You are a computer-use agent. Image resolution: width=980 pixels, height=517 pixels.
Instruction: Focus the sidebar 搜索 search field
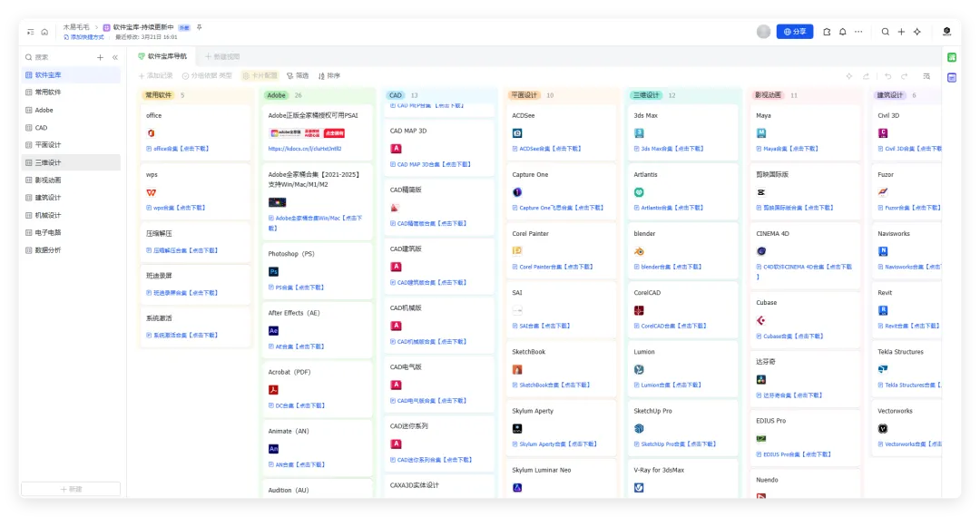pos(59,57)
